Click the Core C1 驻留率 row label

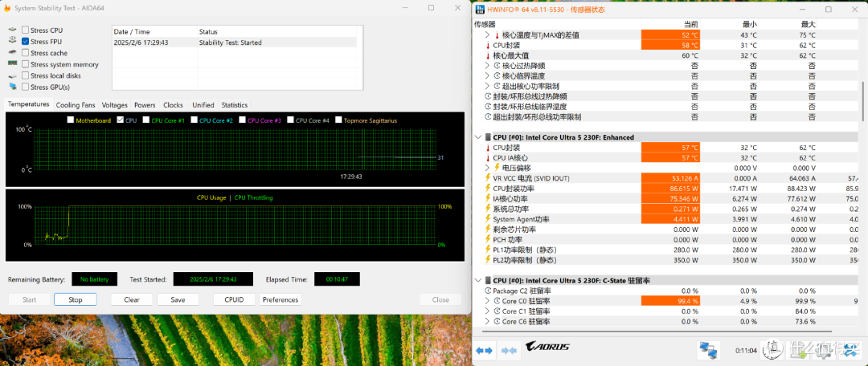click(x=526, y=311)
